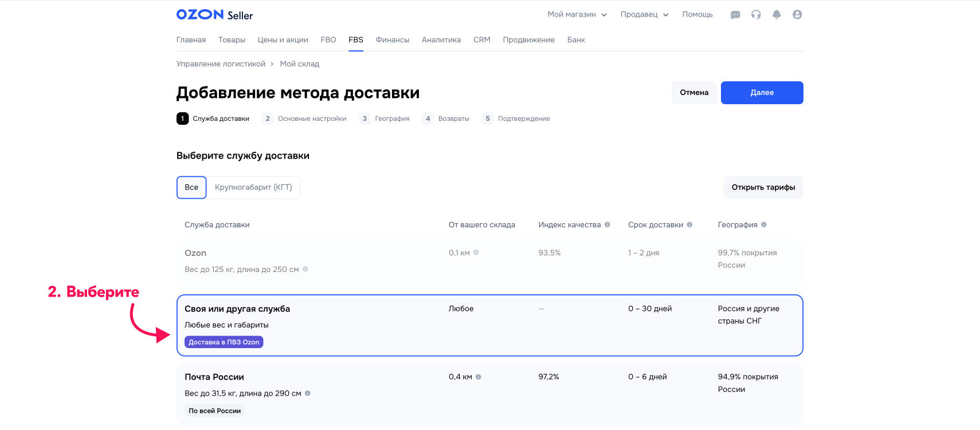Go to the Главная tab
This screenshot has width=980, height=430.
191,40
